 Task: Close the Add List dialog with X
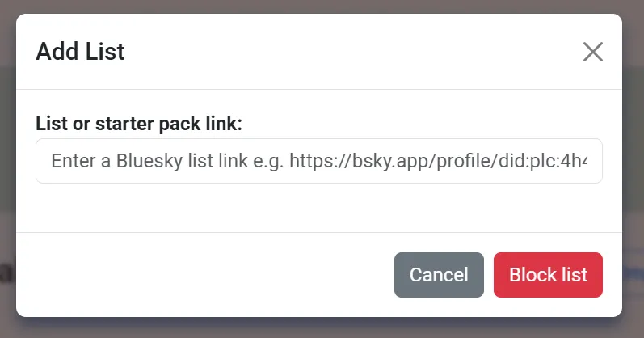coord(593,52)
